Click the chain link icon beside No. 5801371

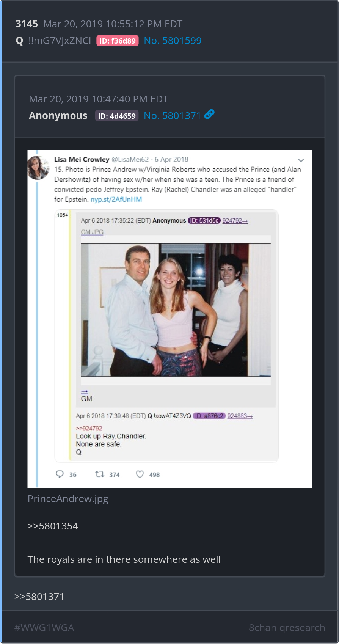tap(209, 115)
